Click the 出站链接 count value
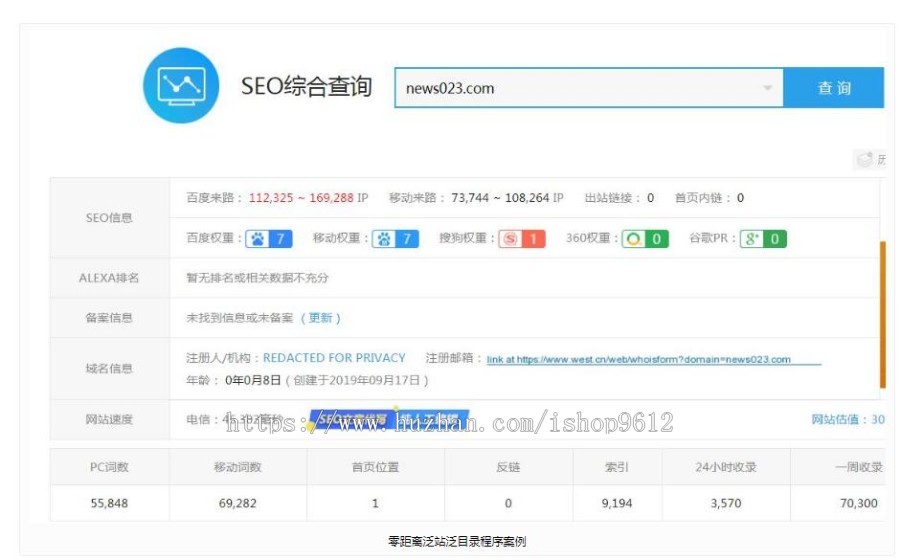Image resolution: width=900 pixels, height=560 pixels. [x=650, y=198]
